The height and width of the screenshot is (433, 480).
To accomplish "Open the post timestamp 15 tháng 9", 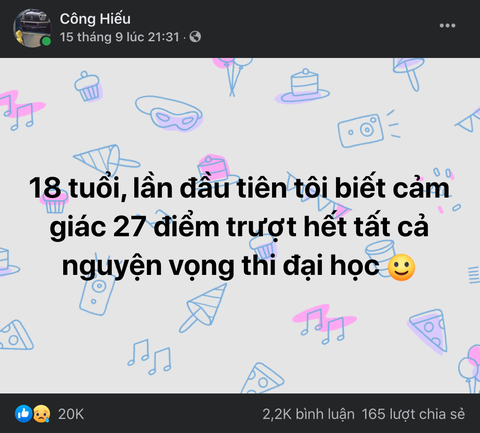I will point(119,37).
